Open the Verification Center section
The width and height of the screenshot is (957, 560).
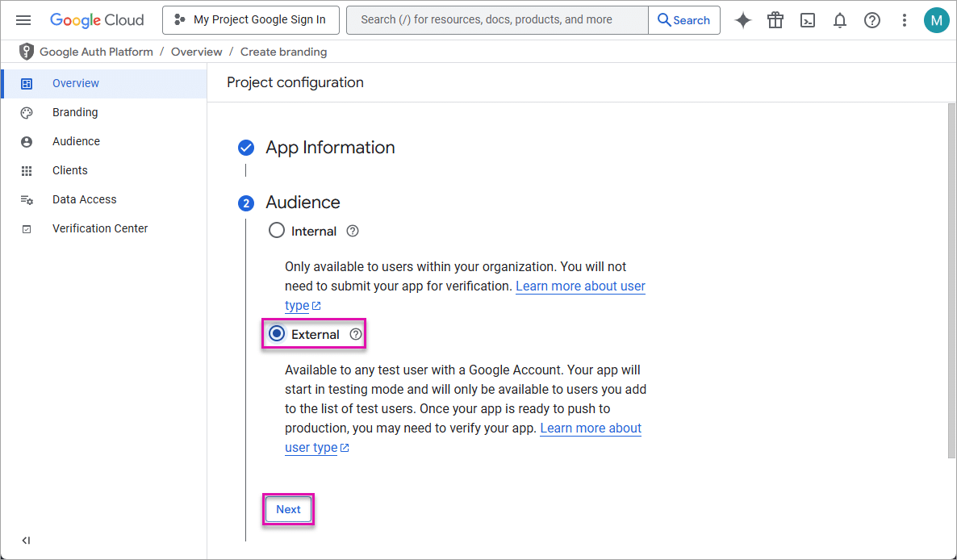click(99, 228)
